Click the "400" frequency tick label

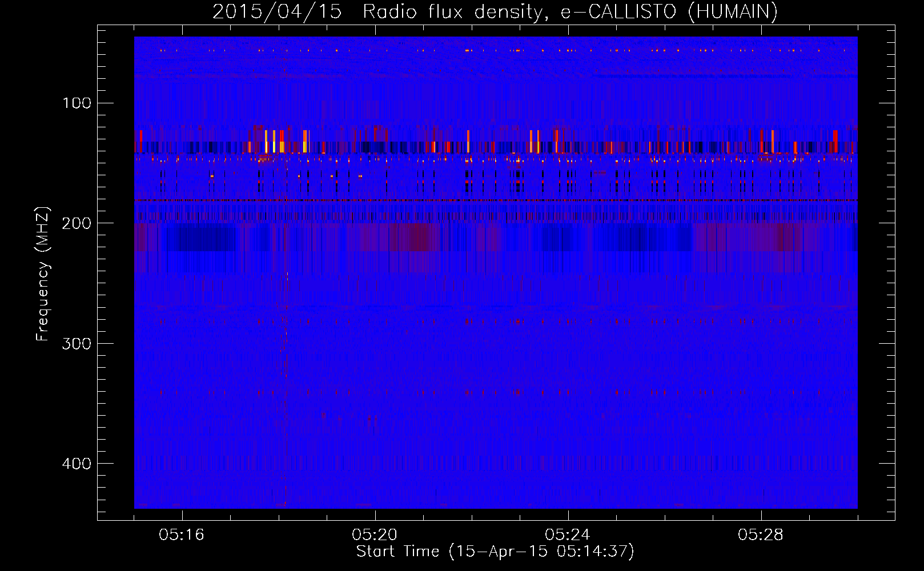pos(77,463)
